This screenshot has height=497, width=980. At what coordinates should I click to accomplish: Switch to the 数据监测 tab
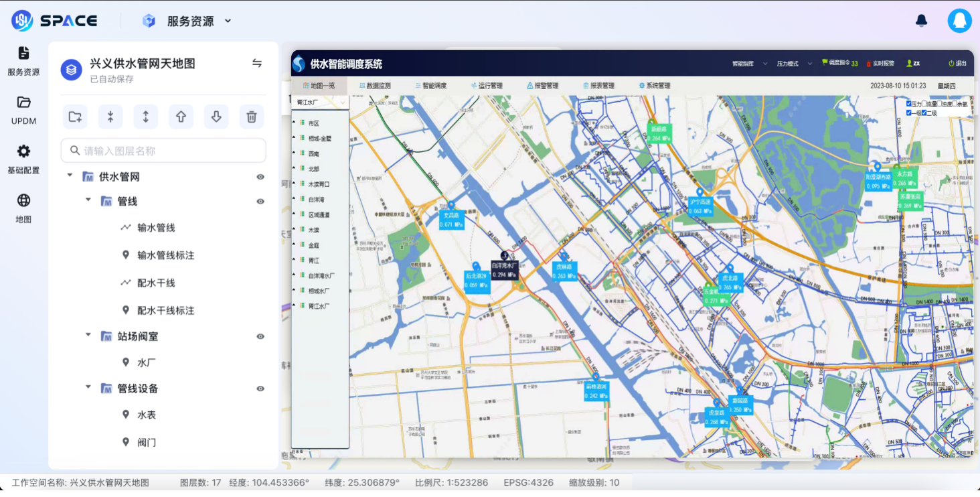point(374,86)
